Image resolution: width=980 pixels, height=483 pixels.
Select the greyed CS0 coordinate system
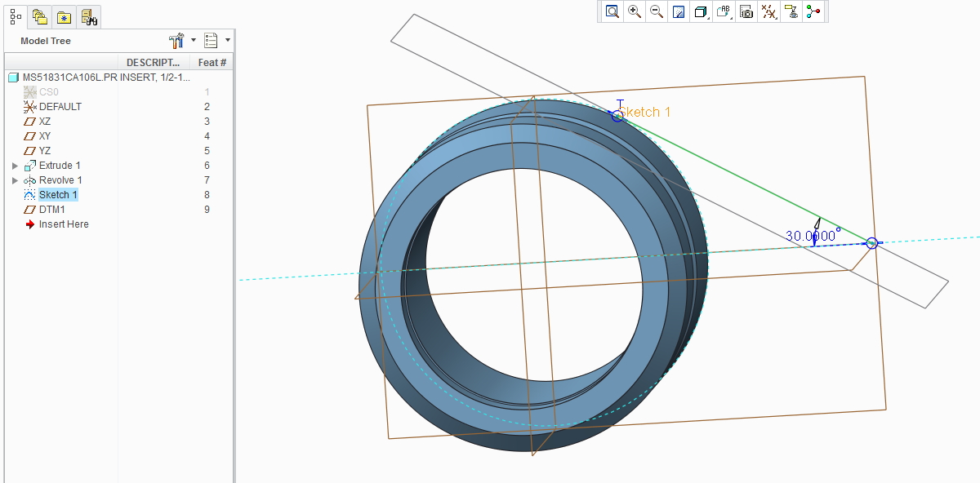(x=42, y=92)
